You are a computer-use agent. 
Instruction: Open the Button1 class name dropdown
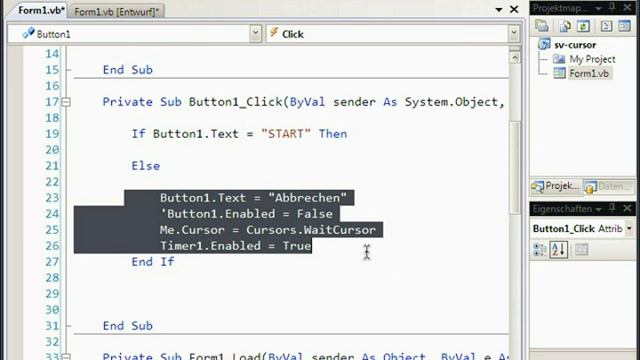pos(256,33)
